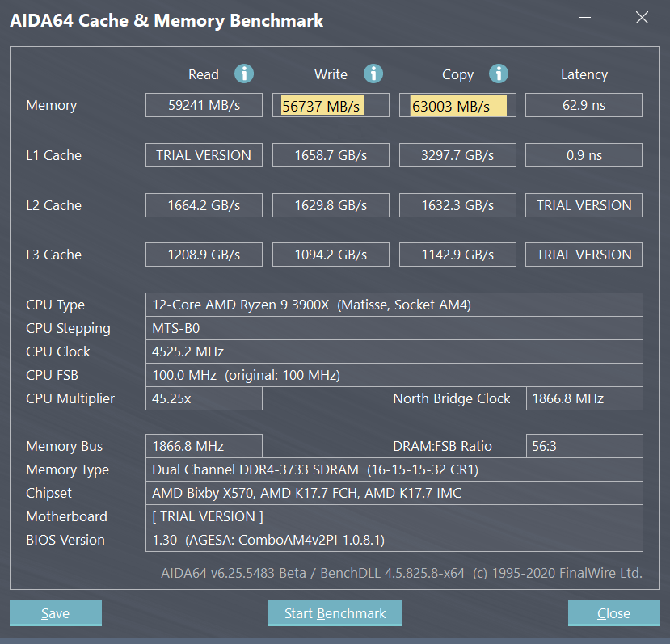
Task: Click the CPU Multiplier label
Action: (x=70, y=398)
